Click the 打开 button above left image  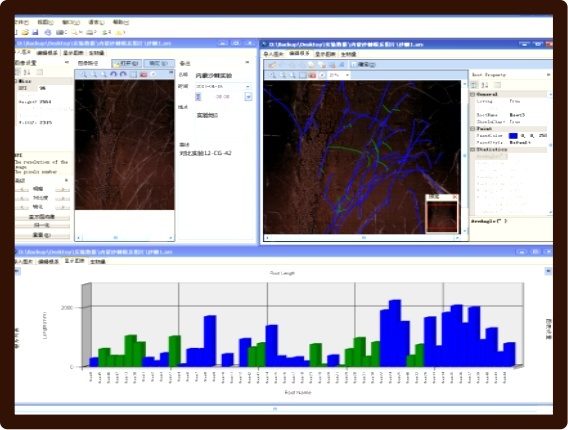point(126,63)
